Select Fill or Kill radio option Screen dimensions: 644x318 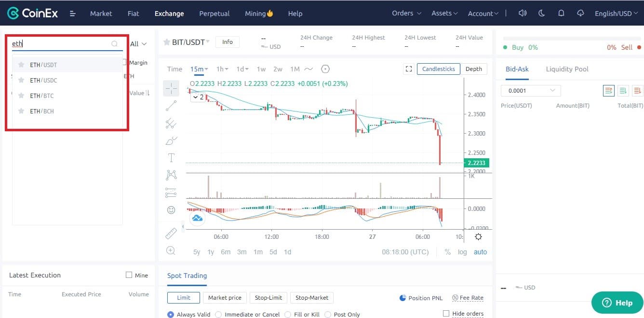[x=288, y=314]
